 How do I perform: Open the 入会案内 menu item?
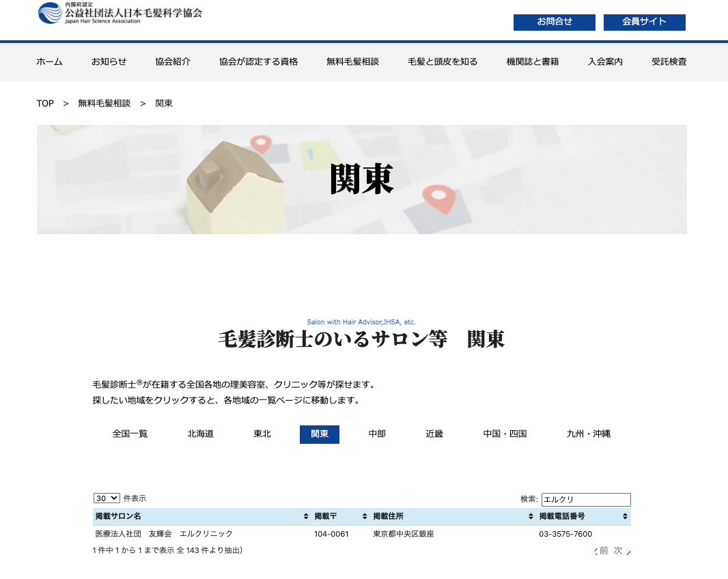[606, 61]
